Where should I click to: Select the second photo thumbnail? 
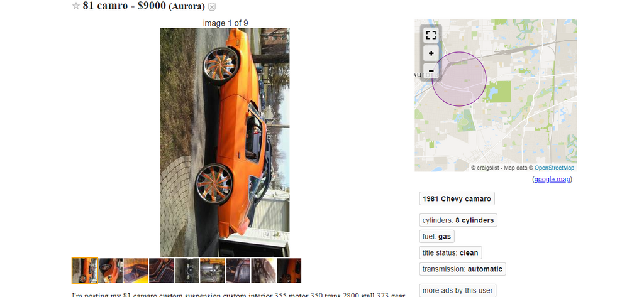111,271
